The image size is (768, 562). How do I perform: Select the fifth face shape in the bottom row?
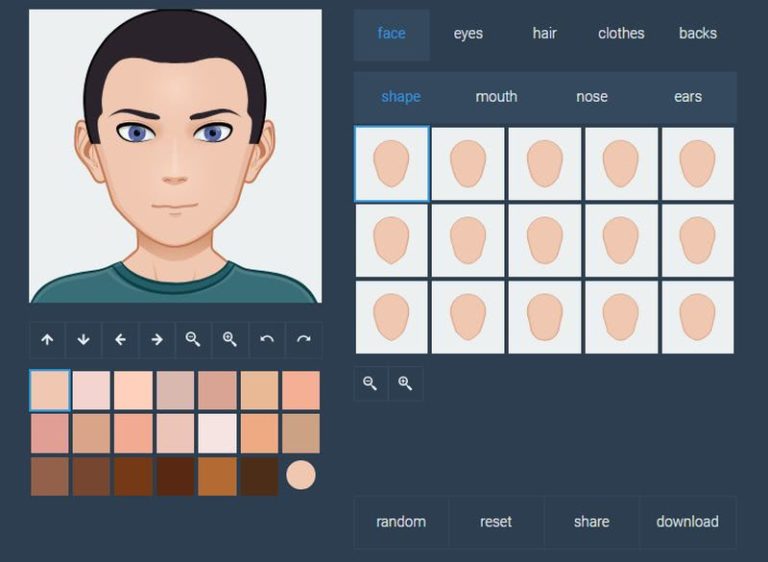[x=697, y=318]
